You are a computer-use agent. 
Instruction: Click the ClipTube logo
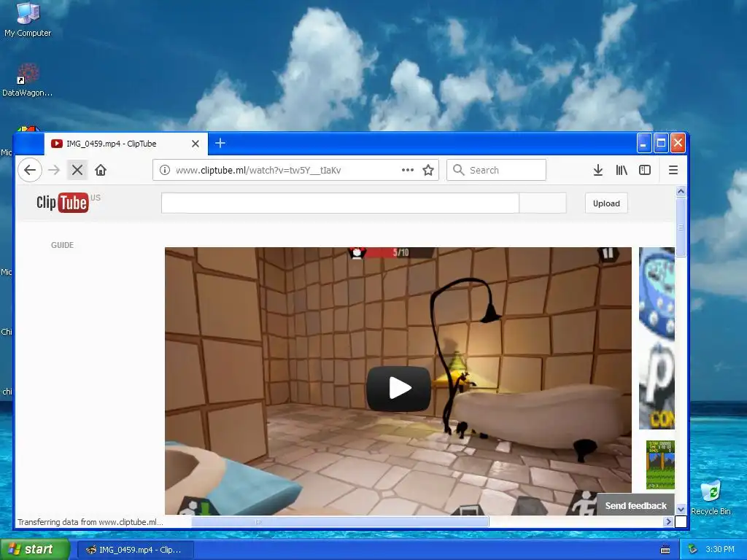coord(63,203)
